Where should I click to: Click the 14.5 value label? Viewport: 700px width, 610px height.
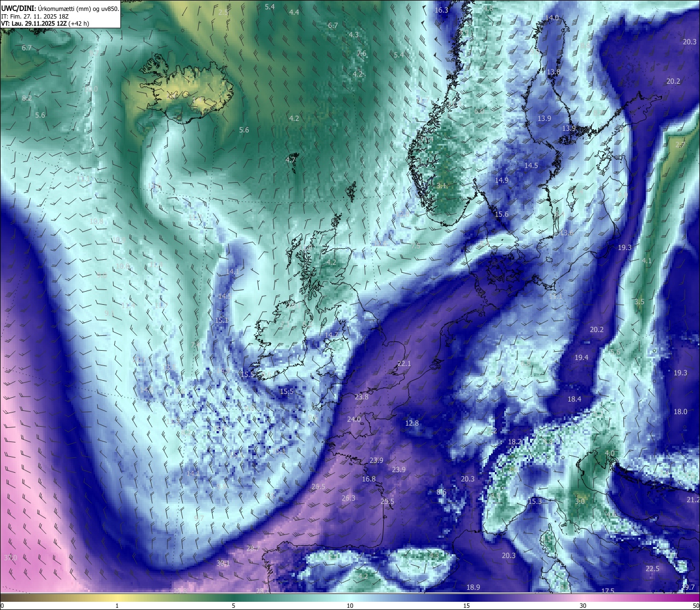[531, 165]
